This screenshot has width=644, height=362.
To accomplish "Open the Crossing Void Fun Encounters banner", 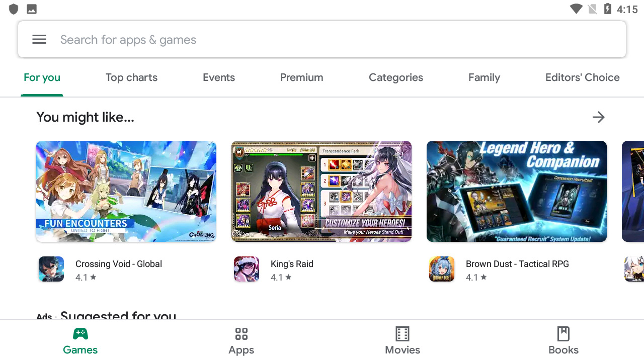I will (x=126, y=191).
